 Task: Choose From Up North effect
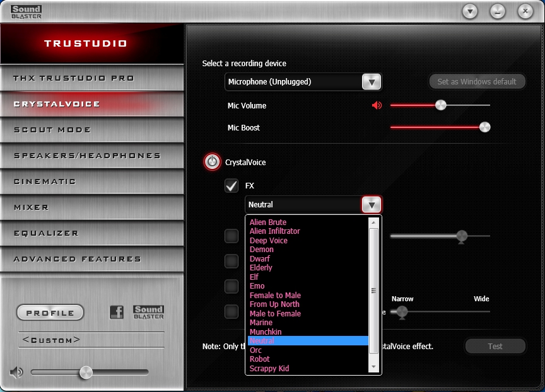pos(274,304)
